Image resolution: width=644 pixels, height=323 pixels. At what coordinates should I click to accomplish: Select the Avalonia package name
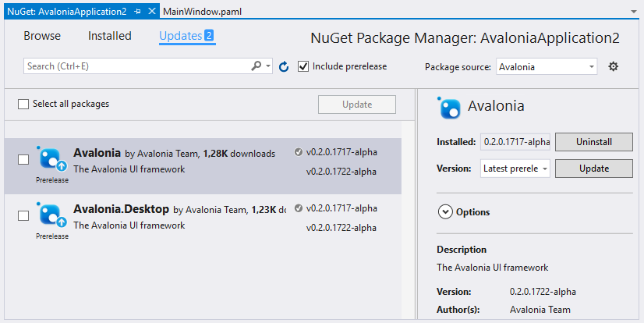click(x=97, y=153)
